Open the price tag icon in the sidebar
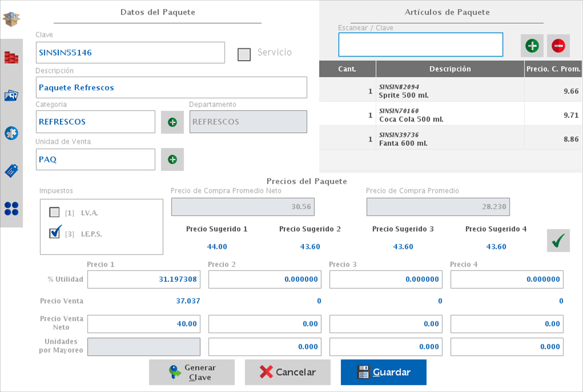This screenshot has height=392, width=583. [x=11, y=171]
